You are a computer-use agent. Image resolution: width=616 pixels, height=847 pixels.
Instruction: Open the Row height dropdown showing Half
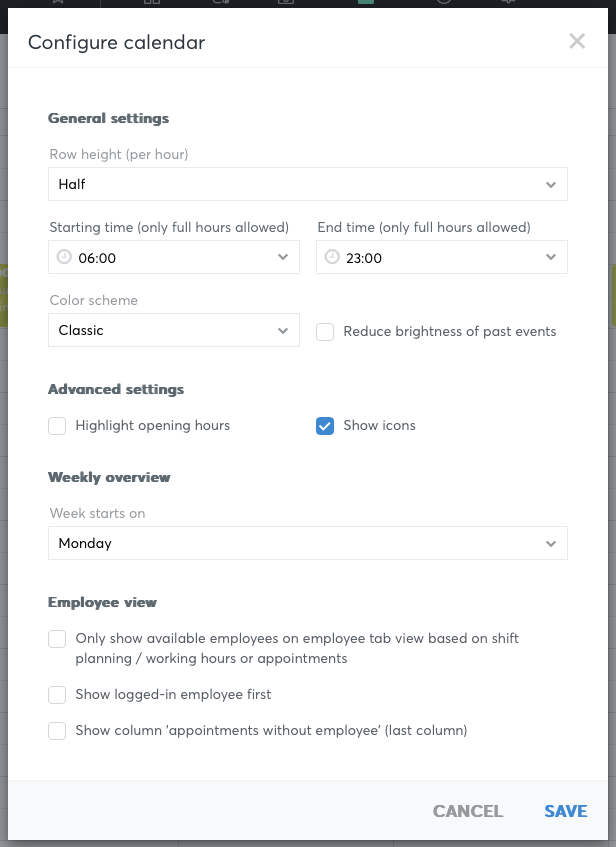tap(308, 184)
